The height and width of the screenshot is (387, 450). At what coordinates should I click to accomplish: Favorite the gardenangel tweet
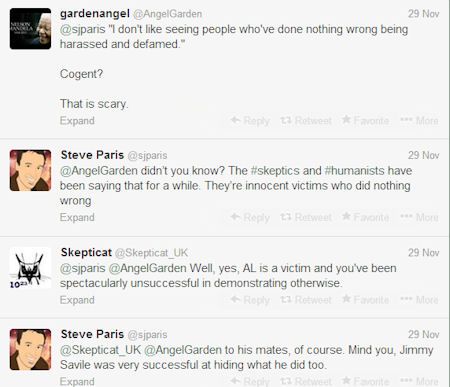coord(365,120)
